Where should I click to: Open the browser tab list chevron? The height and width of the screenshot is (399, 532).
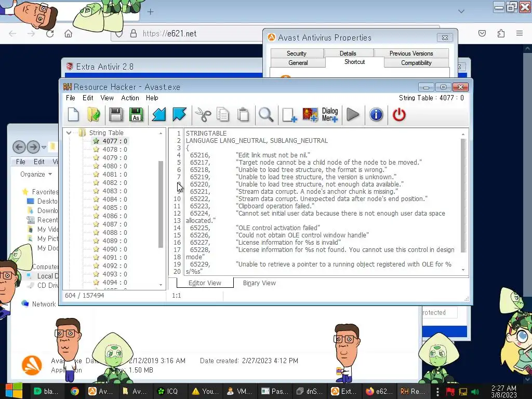click(x=461, y=11)
